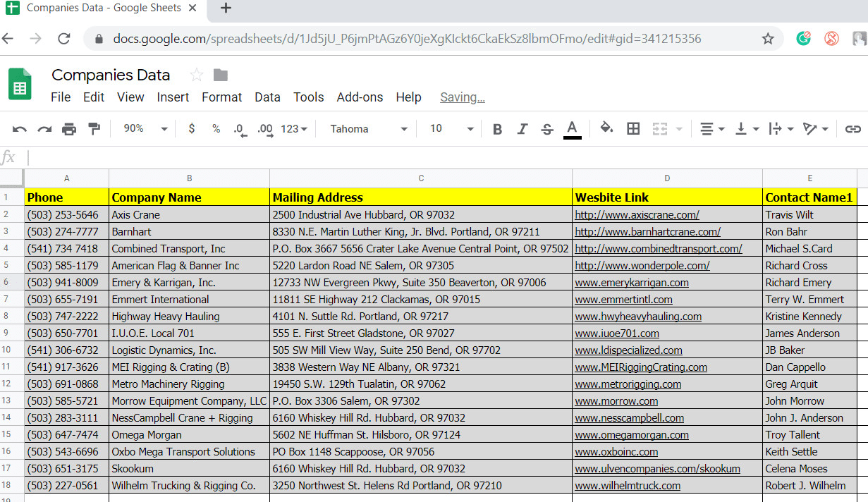
Task: Click the Borders icon
Action: click(x=632, y=129)
